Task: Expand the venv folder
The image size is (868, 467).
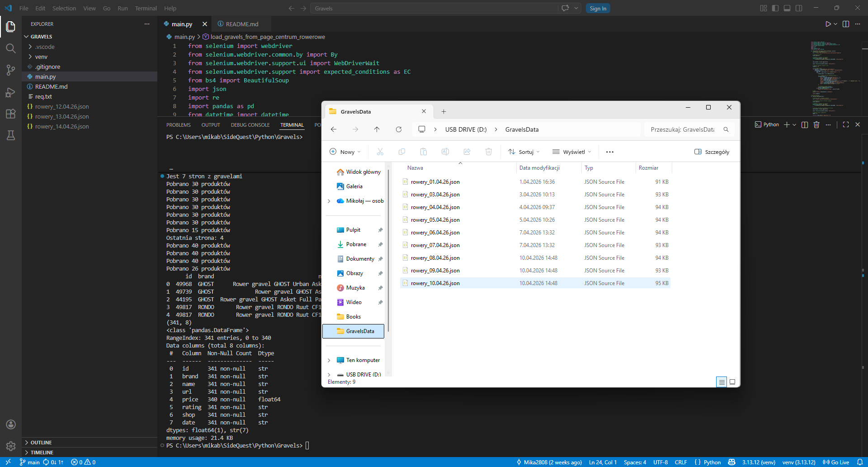Action: [41, 57]
